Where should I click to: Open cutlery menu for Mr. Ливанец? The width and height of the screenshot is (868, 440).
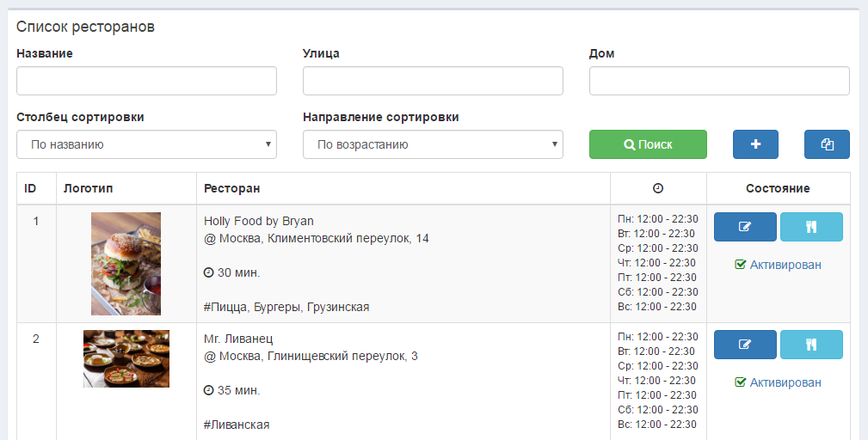[x=811, y=345]
